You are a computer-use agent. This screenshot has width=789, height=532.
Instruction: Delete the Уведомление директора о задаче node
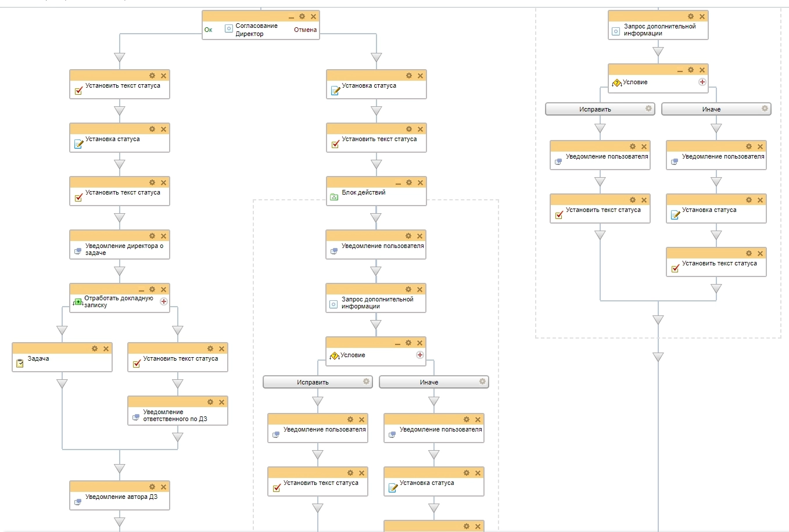pyautogui.click(x=164, y=236)
